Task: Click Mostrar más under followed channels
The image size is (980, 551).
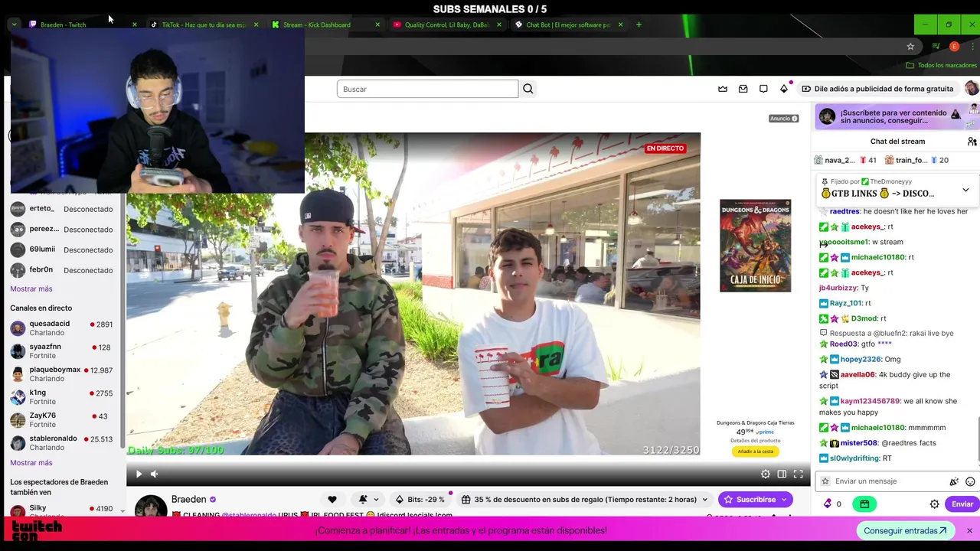Action: click(31, 289)
